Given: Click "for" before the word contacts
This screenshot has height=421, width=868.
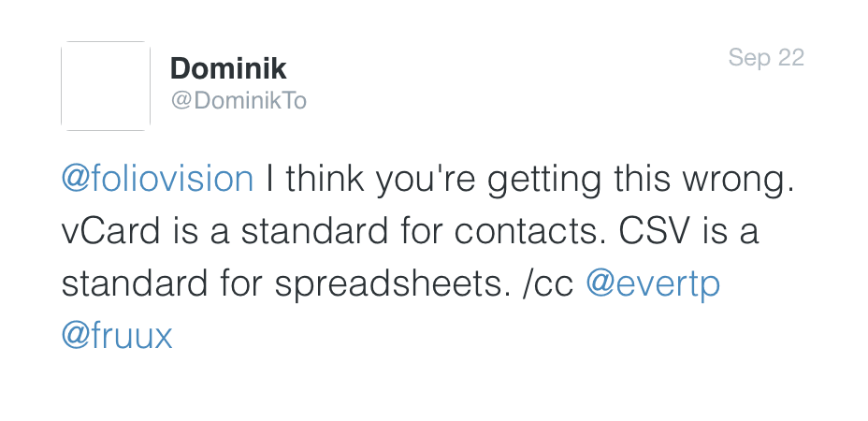Looking at the screenshot, I should tap(421, 232).
